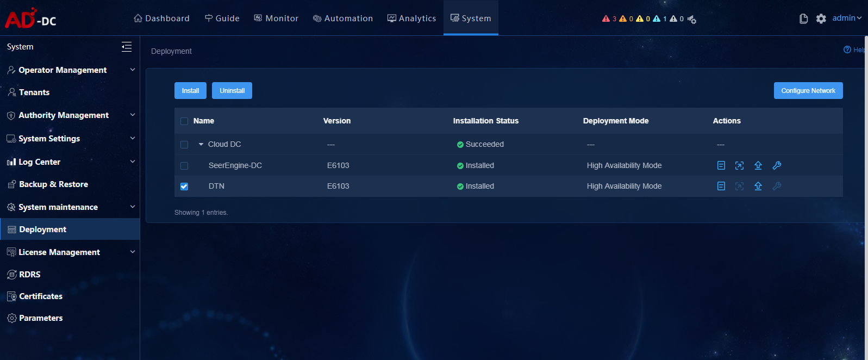Open the settings gear icon
This screenshot has width=868, height=360.
pos(821,19)
